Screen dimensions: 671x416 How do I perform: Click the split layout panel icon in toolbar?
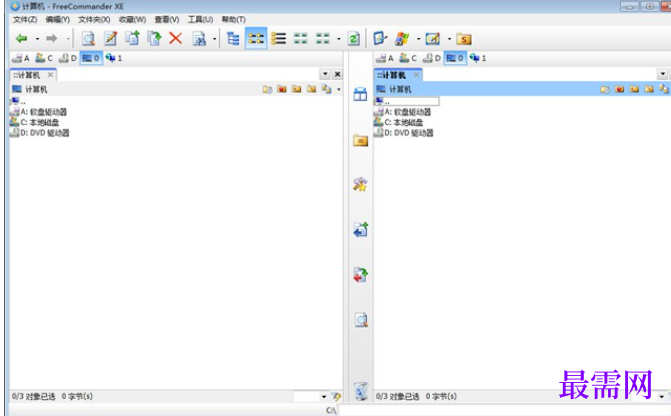point(380,39)
